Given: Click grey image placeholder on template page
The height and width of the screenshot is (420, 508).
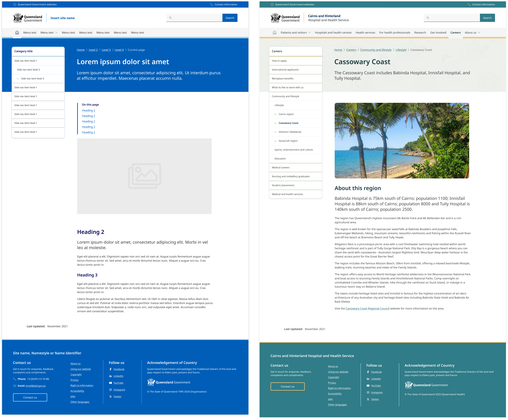Looking at the screenshot, I should click(144, 176).
